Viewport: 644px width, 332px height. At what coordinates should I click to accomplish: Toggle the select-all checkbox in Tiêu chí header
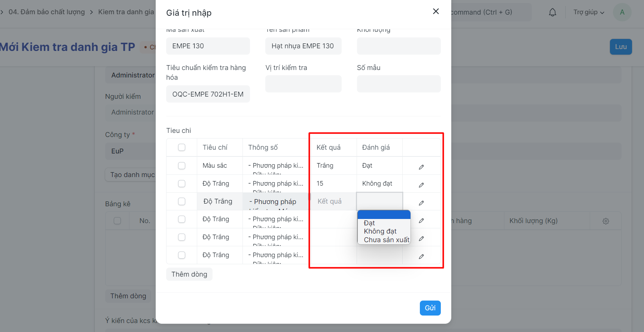coord(182,147)
